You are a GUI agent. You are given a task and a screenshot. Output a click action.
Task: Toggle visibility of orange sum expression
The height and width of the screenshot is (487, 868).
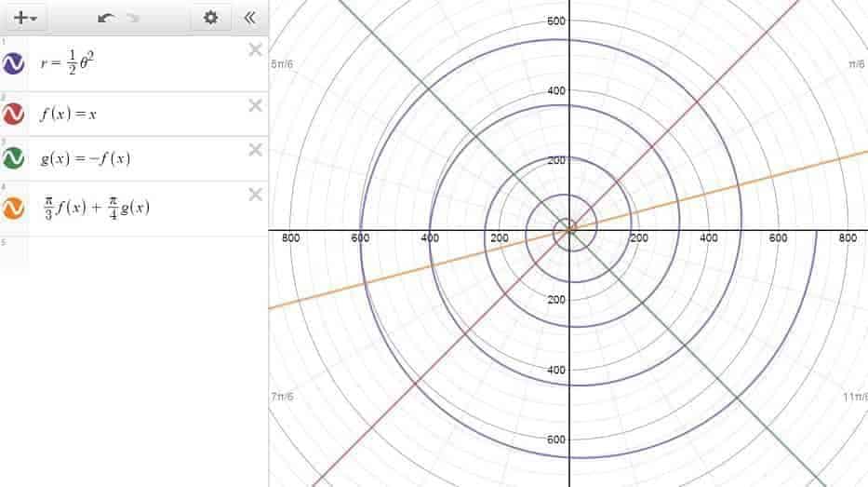pyautogui.click(x=13, y=208)
